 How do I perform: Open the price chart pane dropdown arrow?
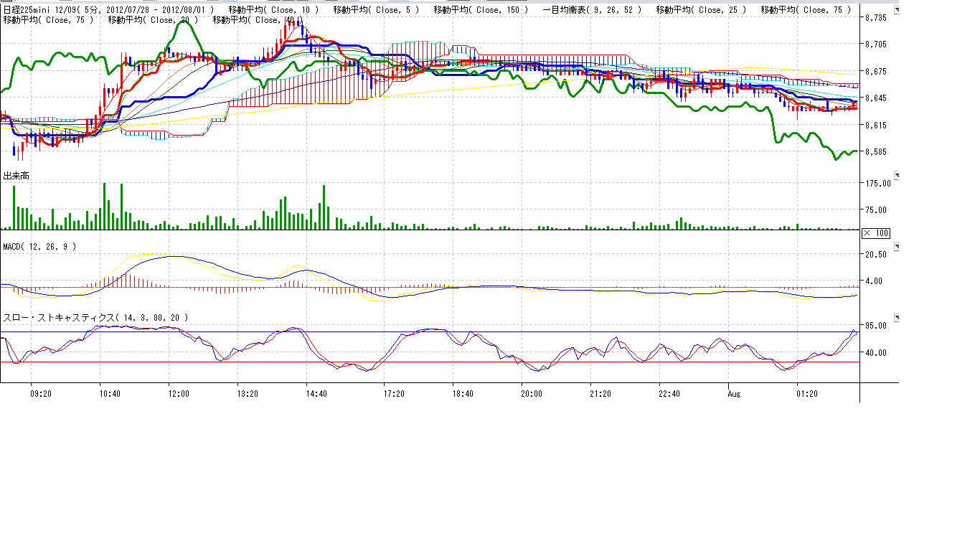(x=895, y=10)
